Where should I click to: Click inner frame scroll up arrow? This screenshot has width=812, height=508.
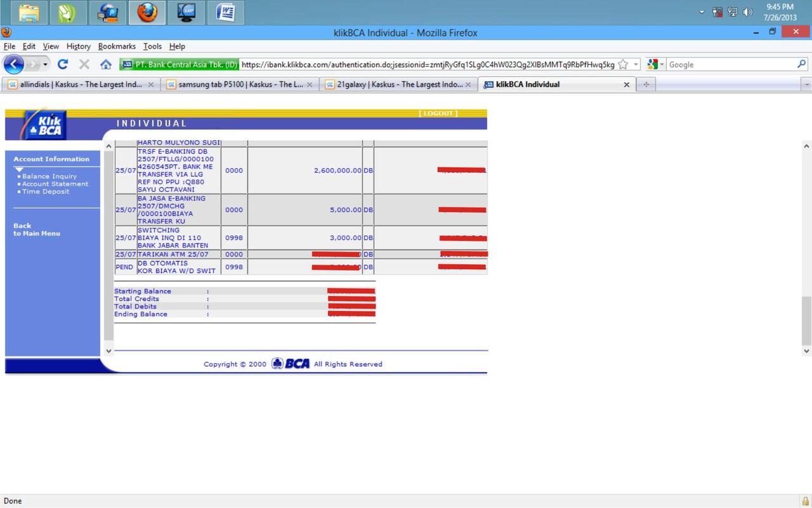[108, 147]
